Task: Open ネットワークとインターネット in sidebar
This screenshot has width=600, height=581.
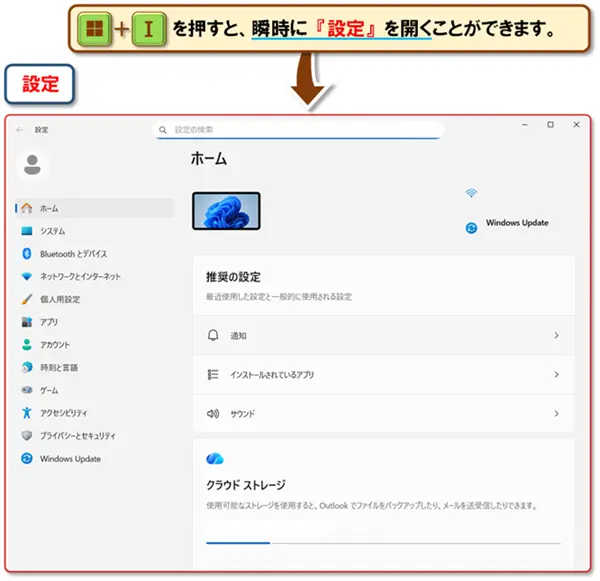Action: click(x=95, y=276)
